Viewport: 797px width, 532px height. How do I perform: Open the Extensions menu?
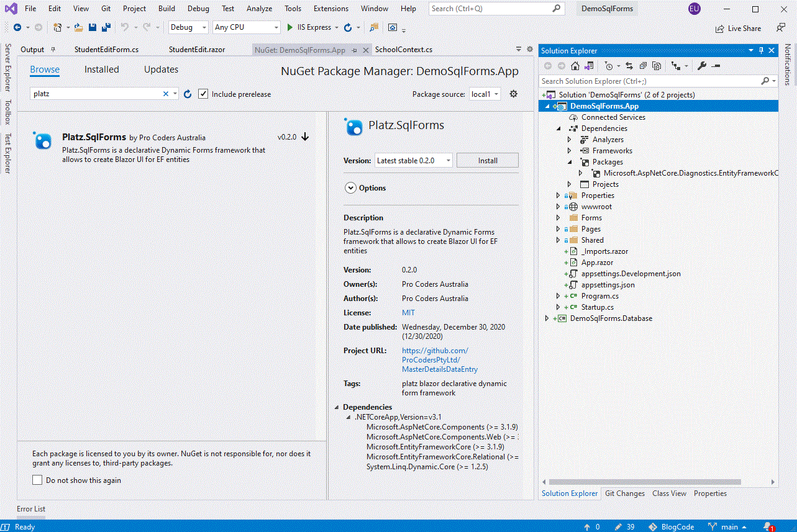[331, 9]
